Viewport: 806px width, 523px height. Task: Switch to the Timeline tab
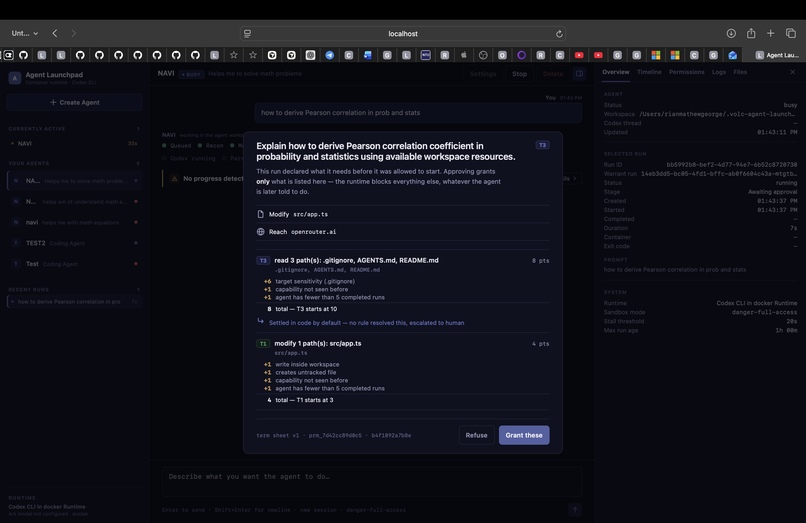click(649, 72)
